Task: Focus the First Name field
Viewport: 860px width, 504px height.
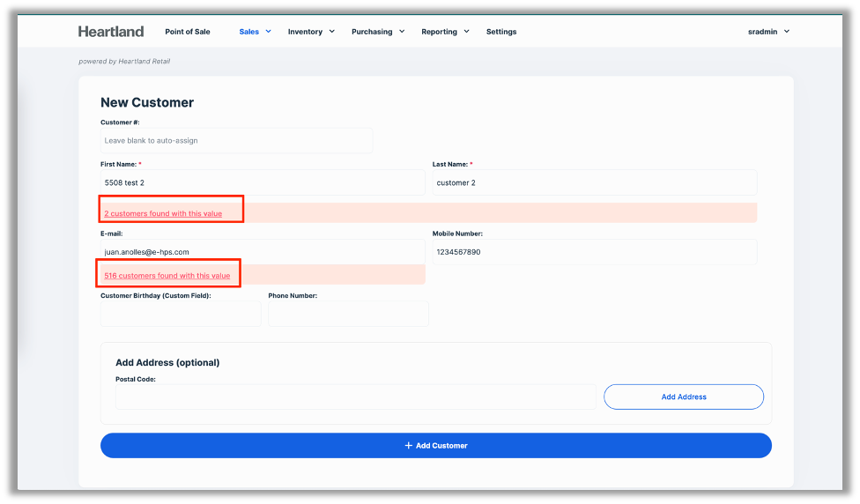Action: click(263, 182)
